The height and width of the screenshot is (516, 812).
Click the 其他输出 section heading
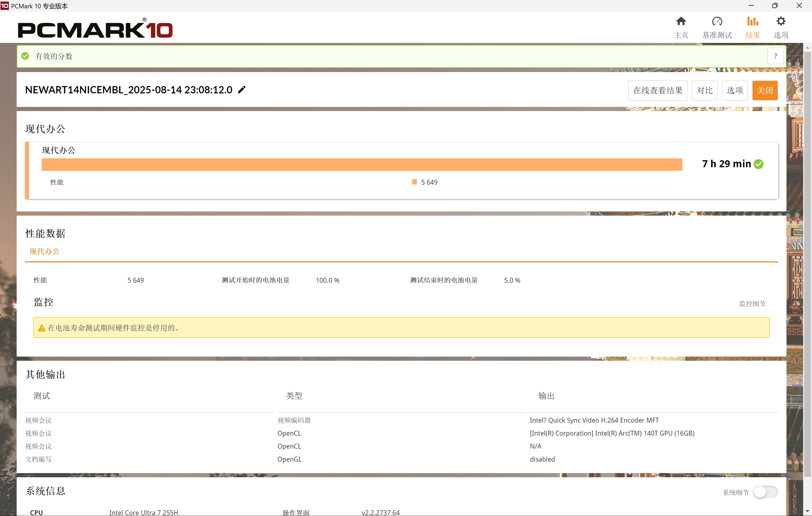click(45, 375)
